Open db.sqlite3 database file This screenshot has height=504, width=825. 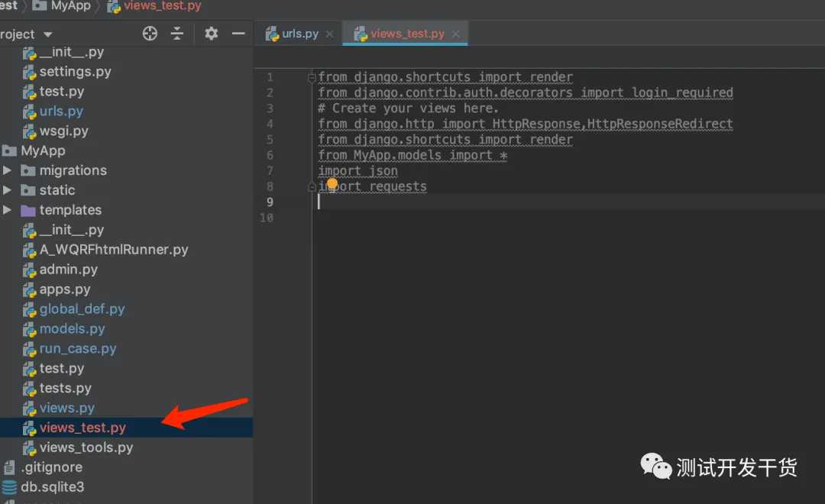click(x=53, y=487)
